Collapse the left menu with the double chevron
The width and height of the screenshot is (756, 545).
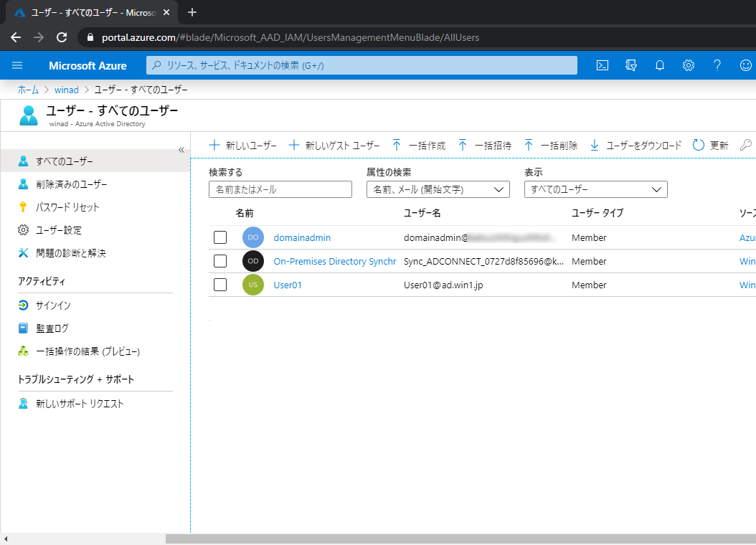(x=181, y=150)
